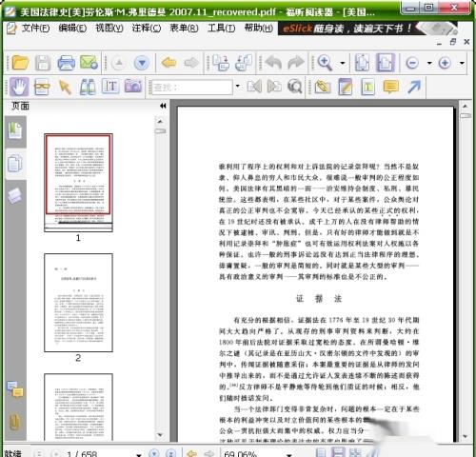Viewport: 476px width, 457px height.
Task: Open the 文件(F) menu
Action: (x=35, y=29)
